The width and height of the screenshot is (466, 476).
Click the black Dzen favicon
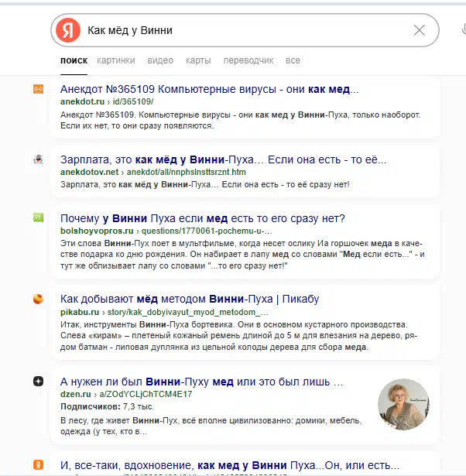coord(38,381)
